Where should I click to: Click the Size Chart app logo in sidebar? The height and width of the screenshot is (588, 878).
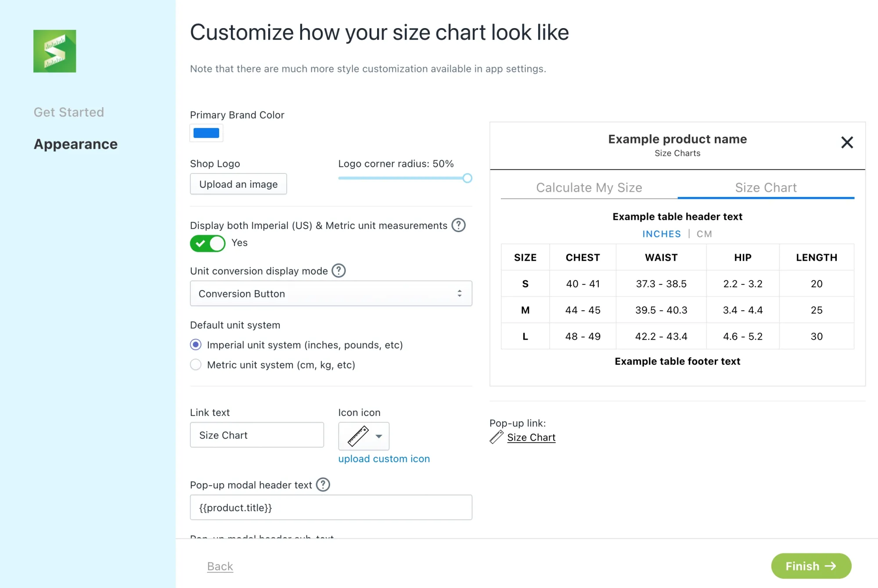(54, 51)
